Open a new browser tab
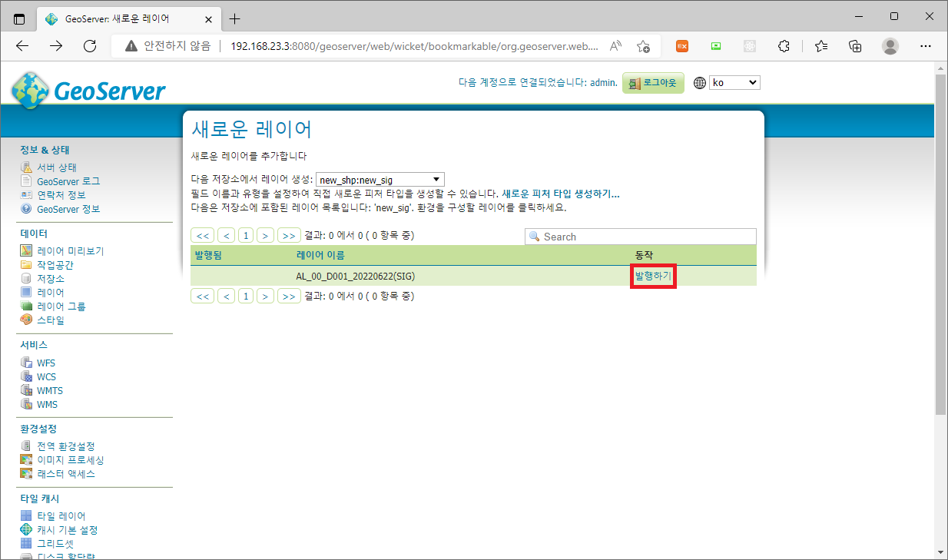Viewport: 948px width, 560px height. [x=235, y=18]
